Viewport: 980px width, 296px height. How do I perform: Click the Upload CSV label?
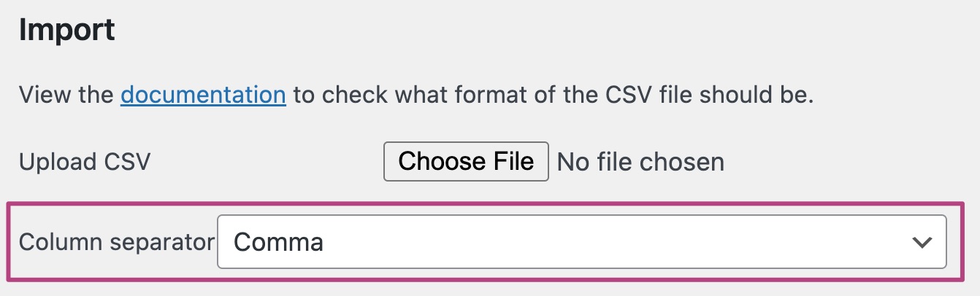85,162
